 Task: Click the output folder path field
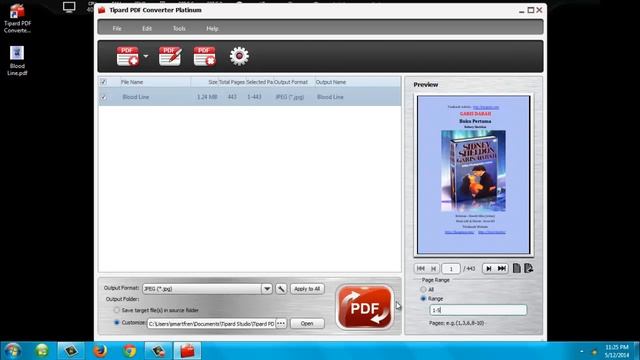pos(211,324)
